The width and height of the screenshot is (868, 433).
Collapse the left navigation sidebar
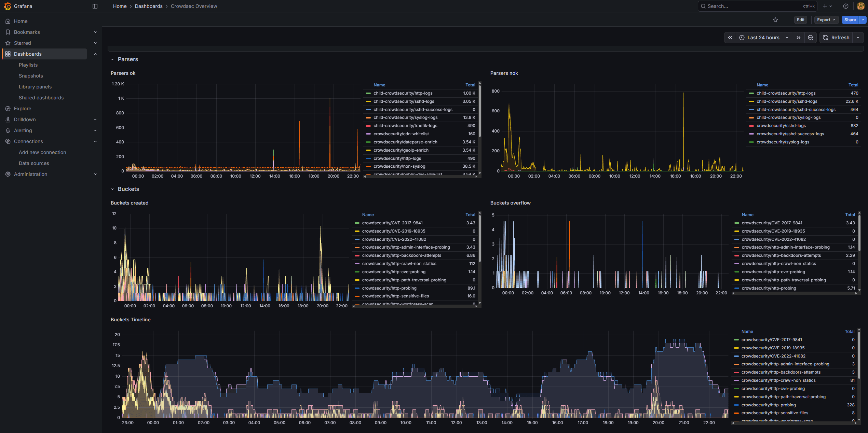pos(95,6)
